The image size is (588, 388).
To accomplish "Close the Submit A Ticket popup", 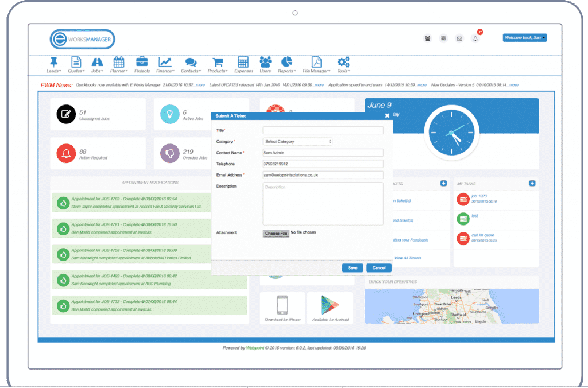I will [388, 115].
